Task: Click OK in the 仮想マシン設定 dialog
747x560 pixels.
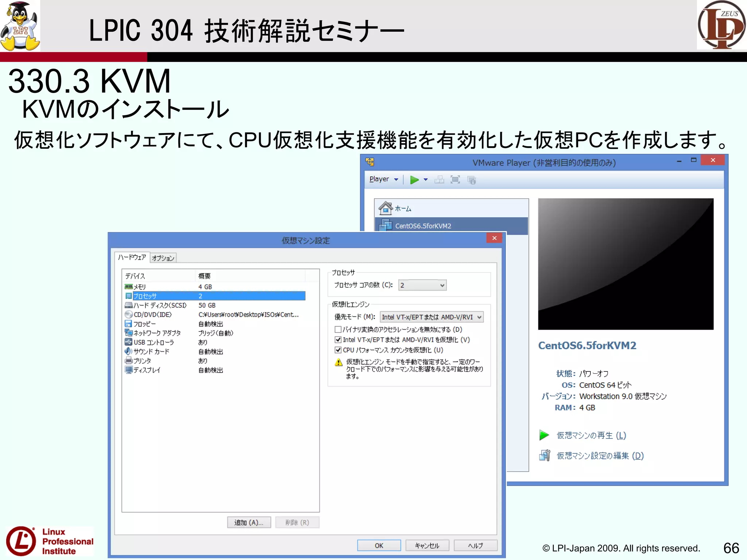Action: point(379,545)
